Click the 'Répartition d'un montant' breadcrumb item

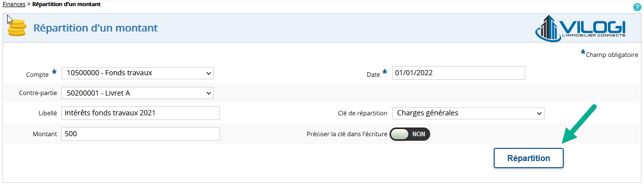tap(67, 4)
